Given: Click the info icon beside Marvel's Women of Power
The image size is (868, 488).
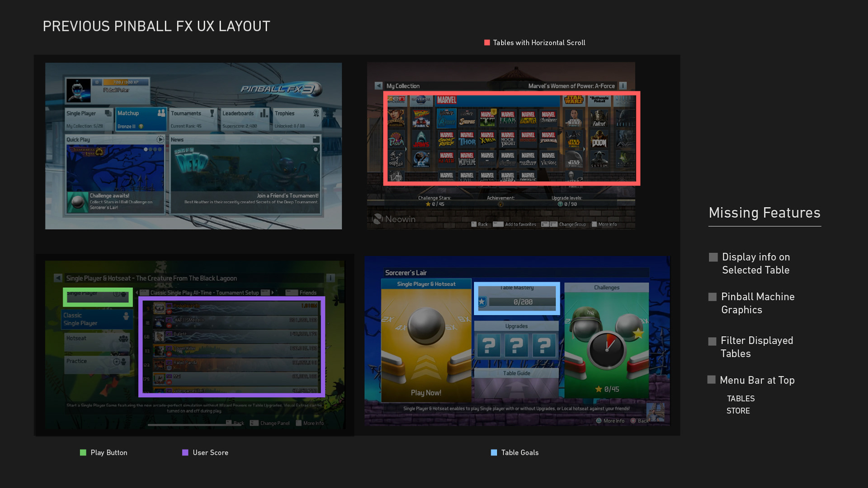Looking at the screenshot, I should coord(623,85).
